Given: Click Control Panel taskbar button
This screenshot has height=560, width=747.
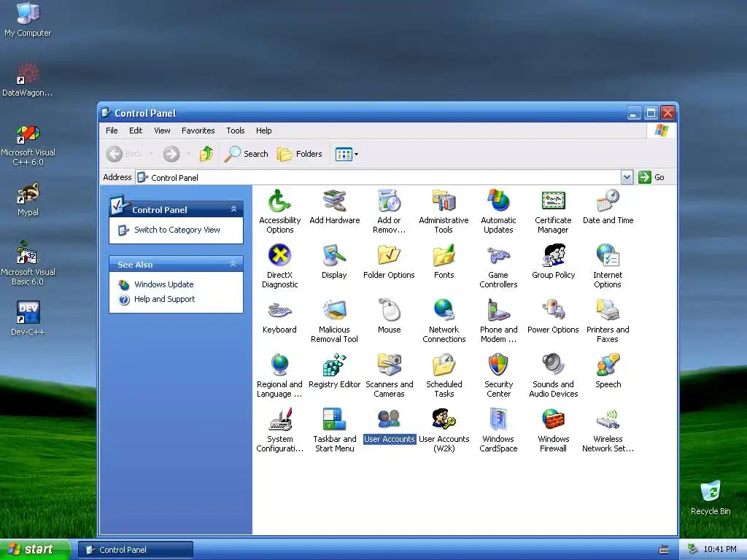Looking at the screenshot, I should click(135, 550).
